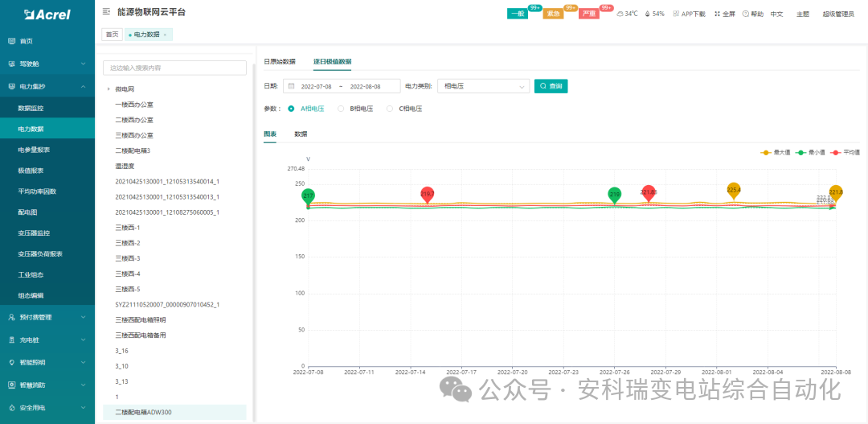Switch to the 数据 data tab
868x424 pixels.
point(301,134)
